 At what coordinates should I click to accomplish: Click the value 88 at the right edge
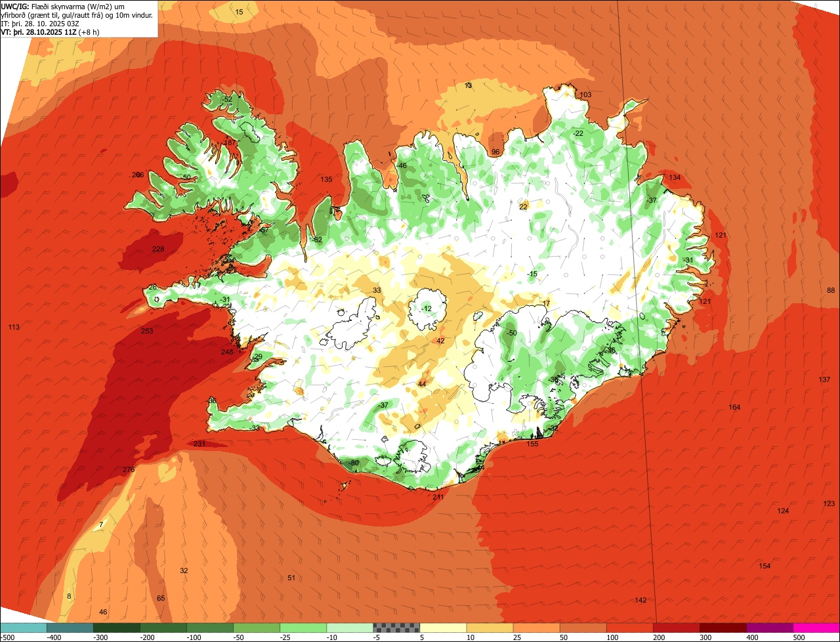click(x=831, y=290)
